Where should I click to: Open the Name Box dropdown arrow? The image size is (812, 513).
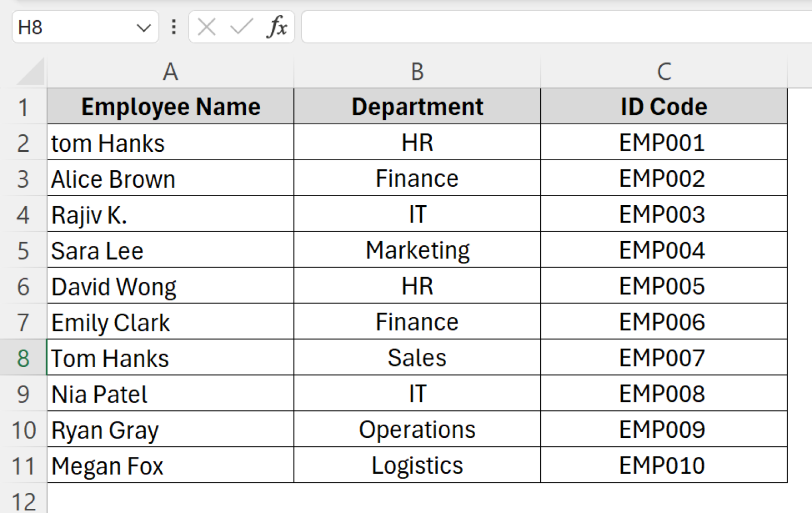pos(143,27)
